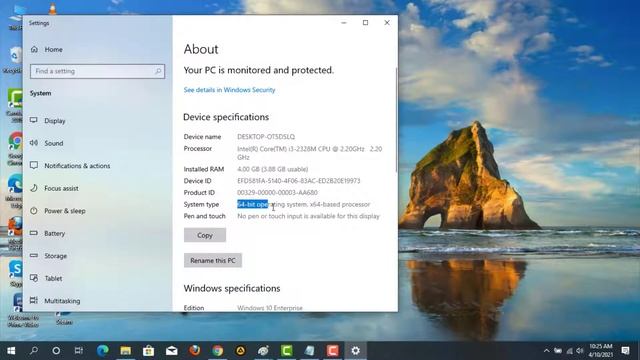Click the Device ID value text
The width and height of the screenshot is (640, 360).
(298, 181)
